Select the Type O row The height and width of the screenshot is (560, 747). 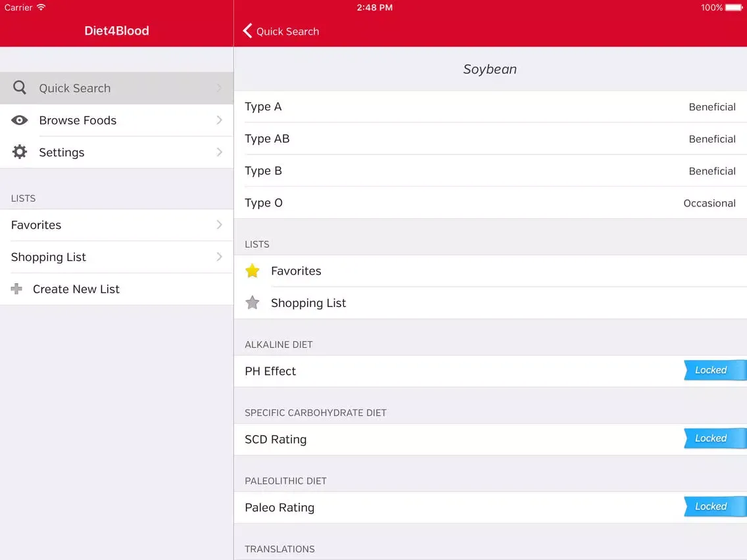[x=491, y=203]
